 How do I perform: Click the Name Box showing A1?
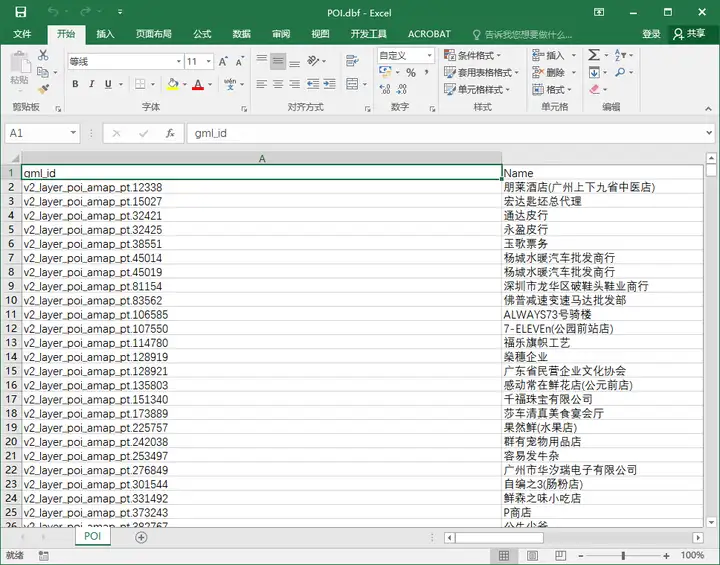pos(42,133)
